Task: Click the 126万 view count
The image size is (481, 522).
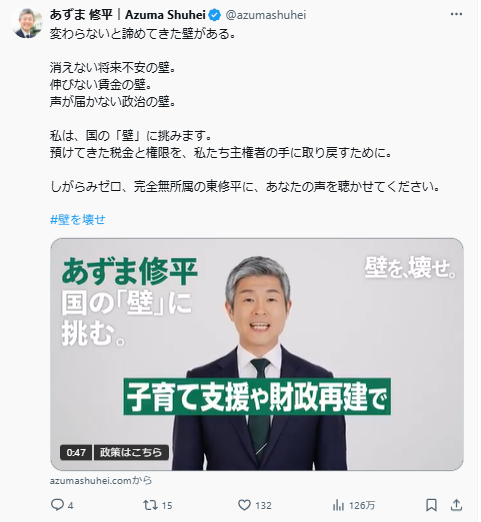Action: (362, 506)
